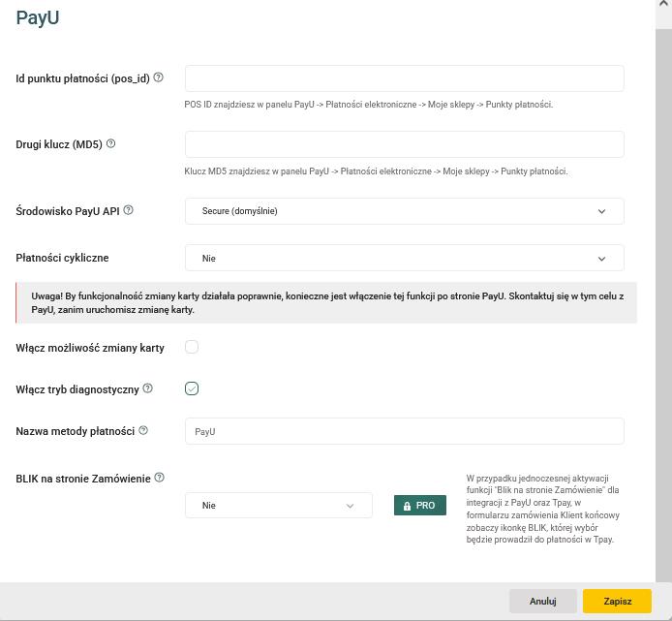Click the chevron arrow in Secure (domyślnie) select
672x621 pixels.
pyautogui.click(x=601, y=211)
